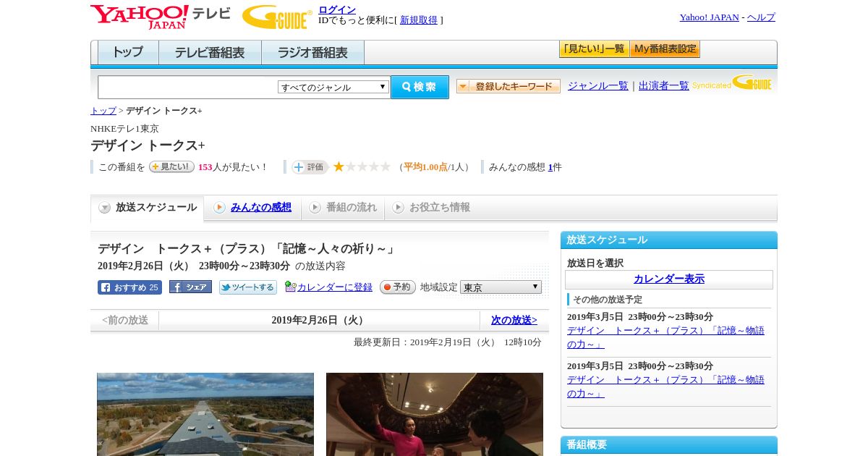This screenshot has height=456, width=868.
Task: Click the Facebook シェア button
Action: (190, 287)
